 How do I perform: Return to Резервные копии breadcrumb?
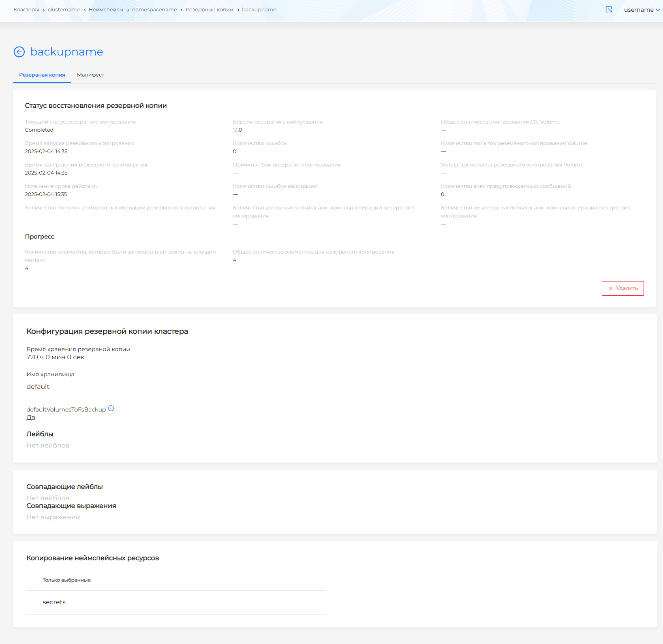(x=209, y=10)
